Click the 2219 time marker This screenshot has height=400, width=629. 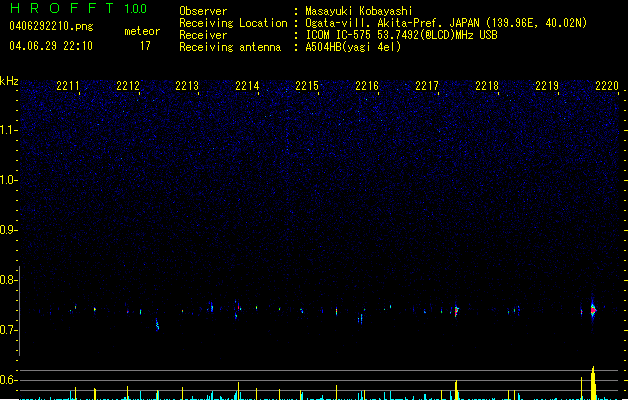547,86
